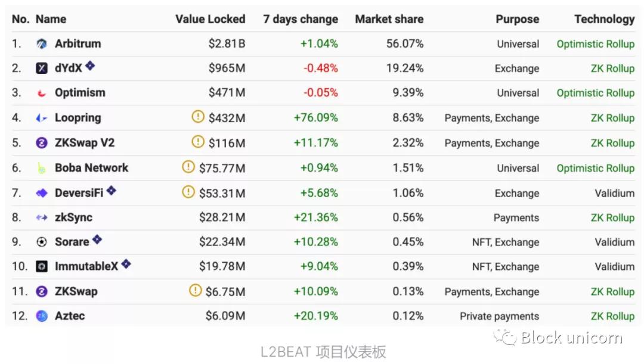644x364 pixels.
Task: Click the zkSync logo icon
Action: coord(41,217)
